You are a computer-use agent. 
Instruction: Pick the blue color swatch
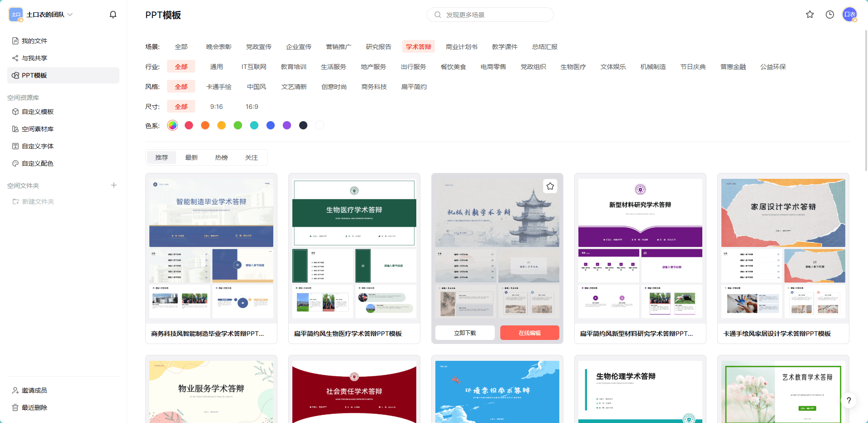pos(271,125)
